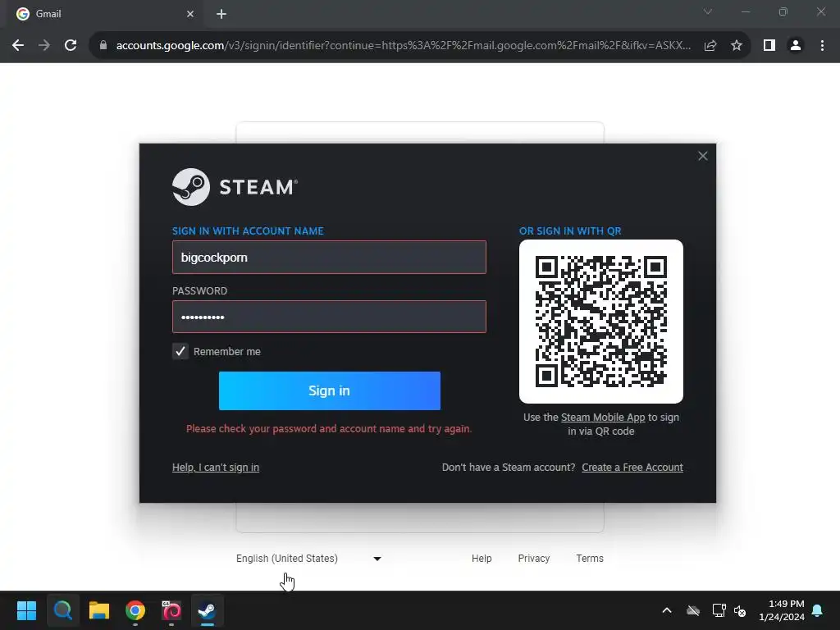Open the Google Privacy link

pos(533,558)
